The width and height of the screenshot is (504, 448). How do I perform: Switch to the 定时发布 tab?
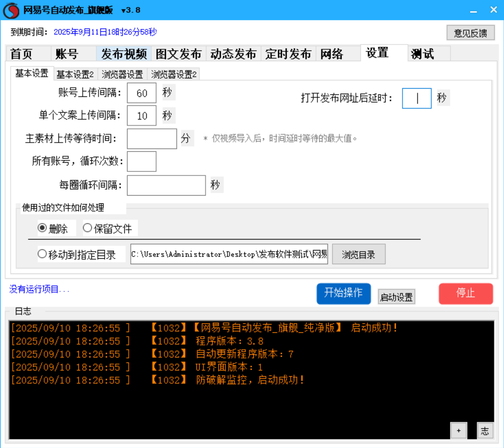pyautogui.click(x=289, y=54)
